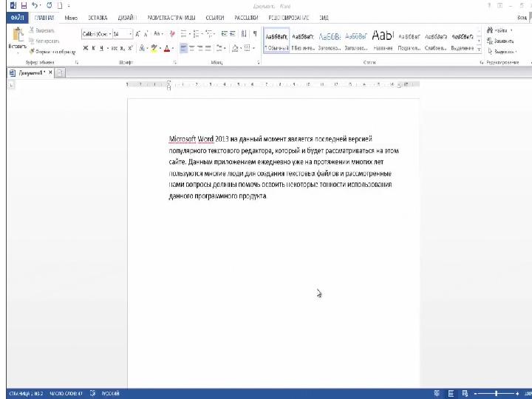This screenshot has height=399, width=532.
Task: Apply text effects and typography
Action: pos(142,49)
